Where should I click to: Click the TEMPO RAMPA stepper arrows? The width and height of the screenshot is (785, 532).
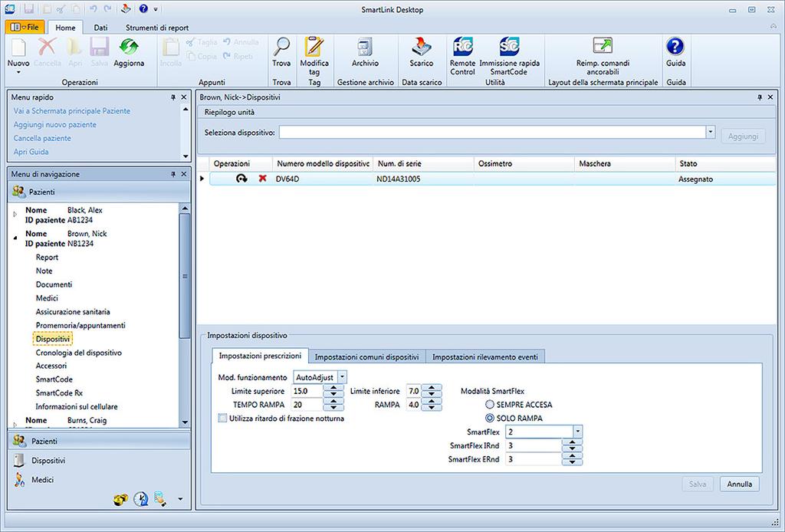point(333,405)
